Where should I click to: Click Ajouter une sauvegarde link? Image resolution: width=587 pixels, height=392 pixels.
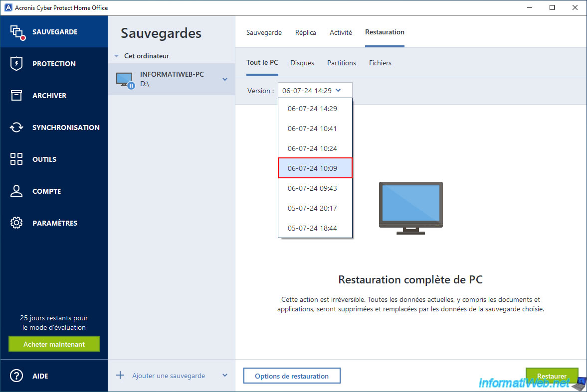(x=169, y=376)
